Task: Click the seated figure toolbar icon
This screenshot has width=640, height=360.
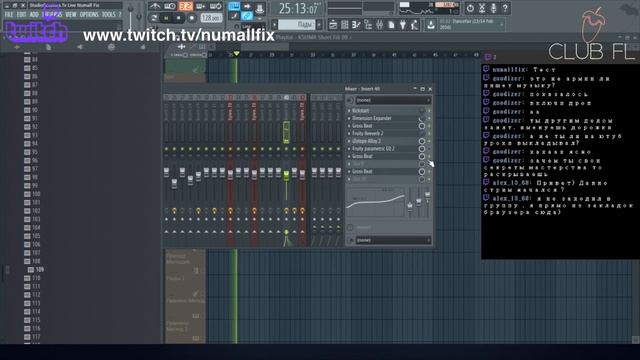Action: (415, 25)
